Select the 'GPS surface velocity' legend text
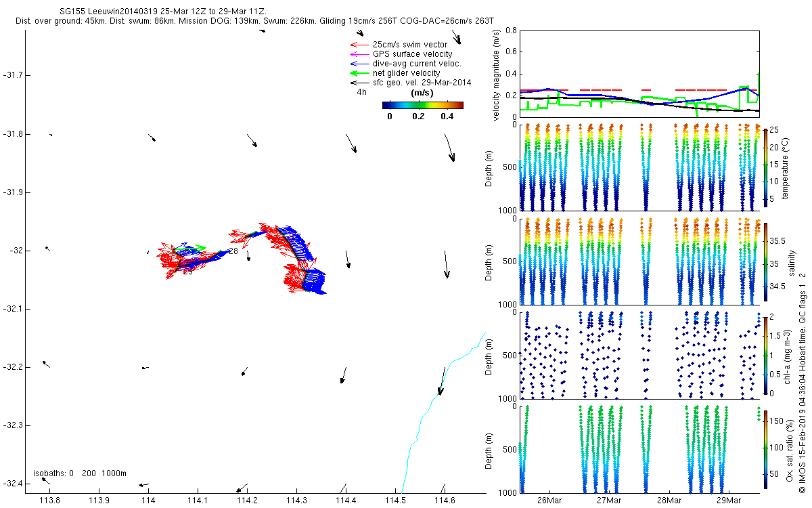Screen dimensions: 812x508 (x=412, y=54)
